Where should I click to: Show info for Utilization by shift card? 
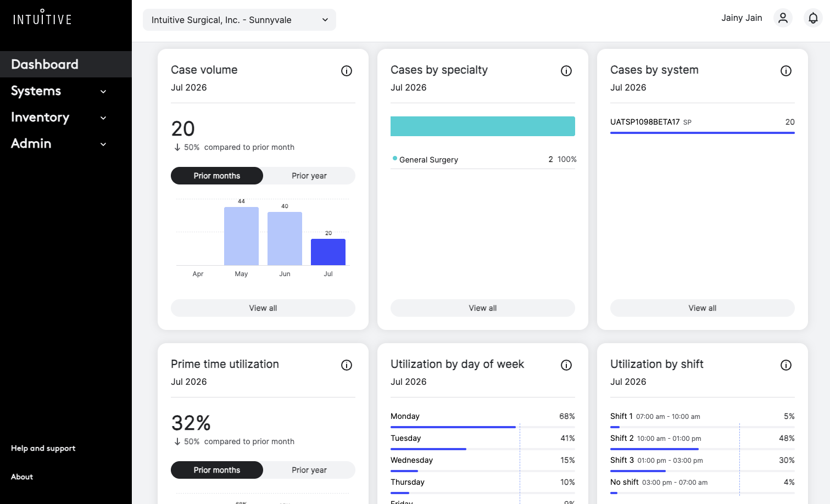coord(786,365)
